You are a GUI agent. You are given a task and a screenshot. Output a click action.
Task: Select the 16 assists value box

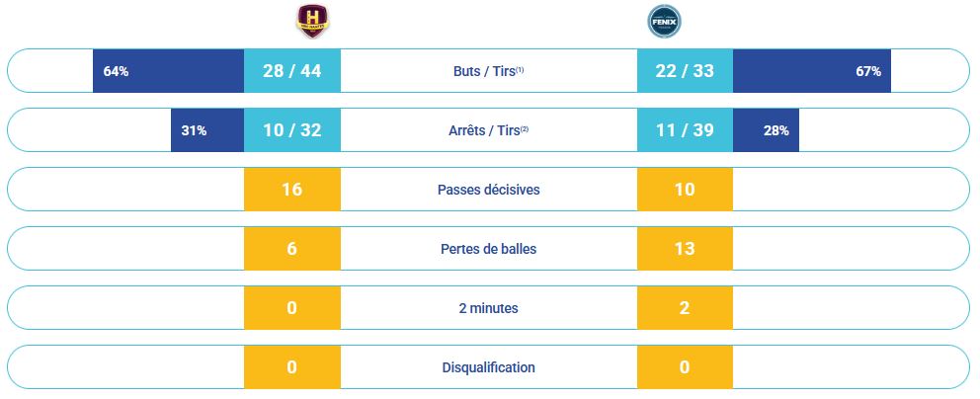[x=292, y=190]
